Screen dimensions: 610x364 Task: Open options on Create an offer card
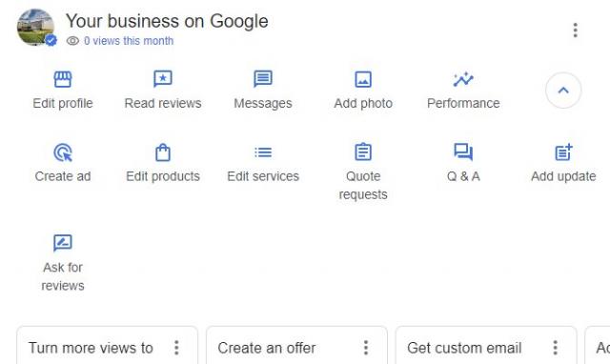pyautogui.click(x=366, y=348)
